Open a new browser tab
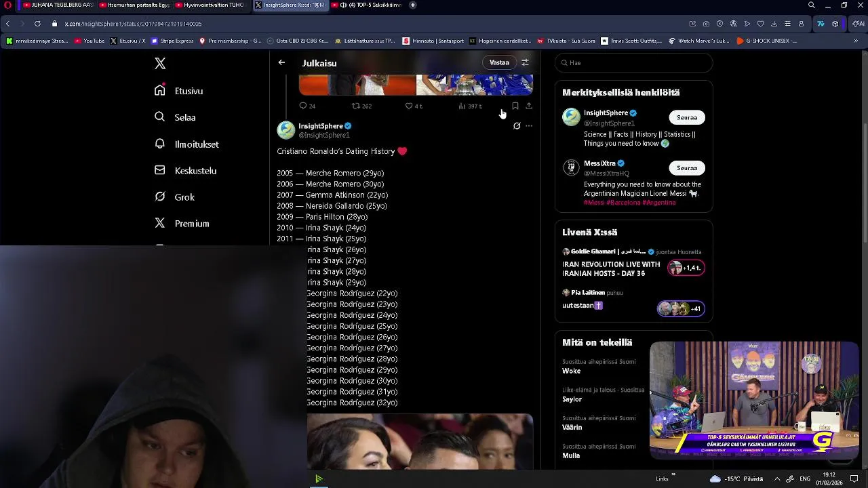The width and height of the screenshot is (868, 488). tap(413, 5)
